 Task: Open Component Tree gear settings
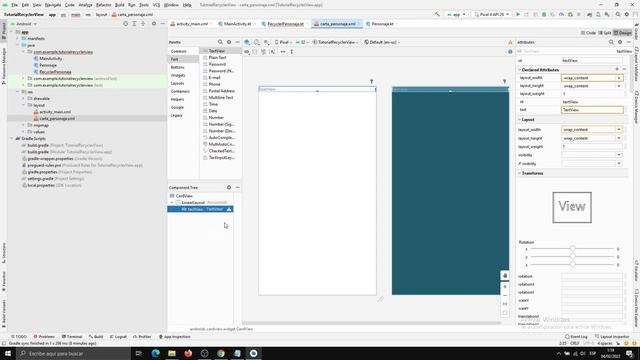[x=229, y=187]
